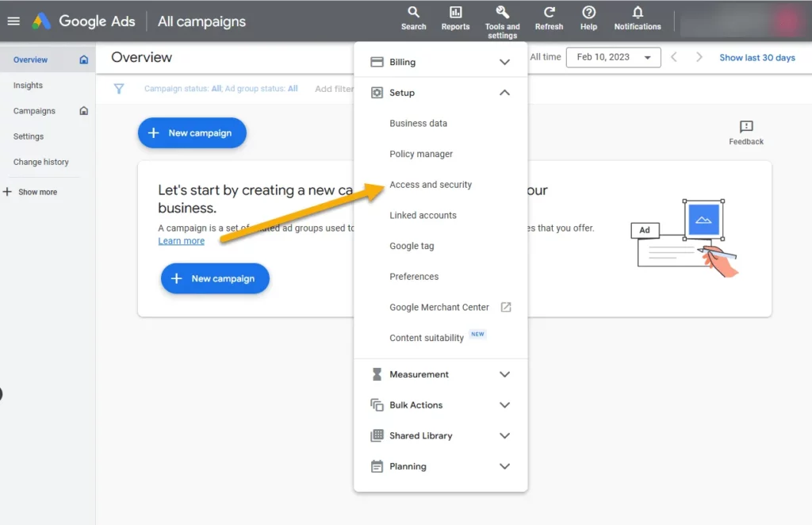The height and width of the screenshot is (525, 812).
Task: Select Linked accounts menu item
Action: [x=423, y=216]
